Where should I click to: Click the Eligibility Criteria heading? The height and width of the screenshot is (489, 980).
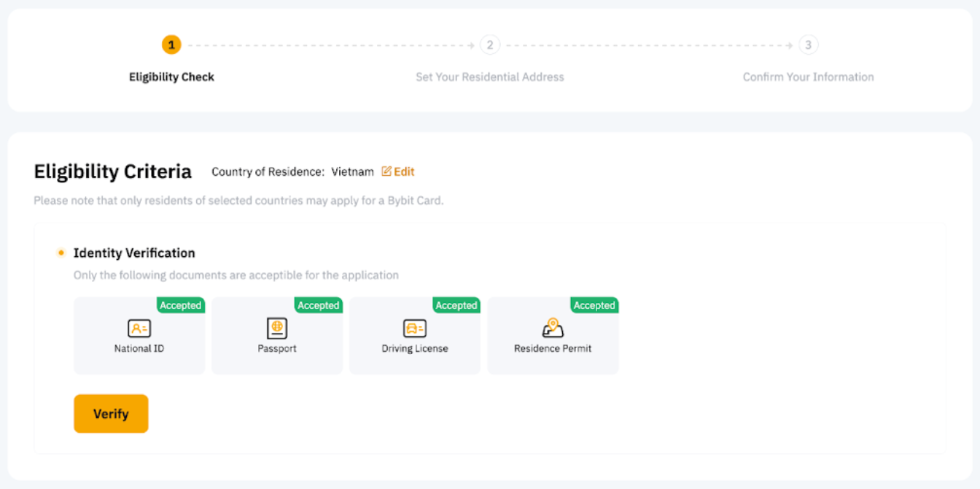(x=113, y=172)
